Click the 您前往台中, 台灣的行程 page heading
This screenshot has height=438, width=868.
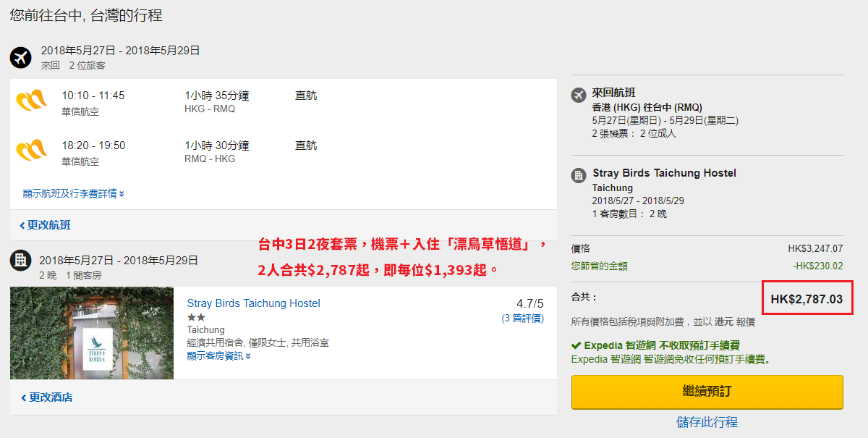86,14
